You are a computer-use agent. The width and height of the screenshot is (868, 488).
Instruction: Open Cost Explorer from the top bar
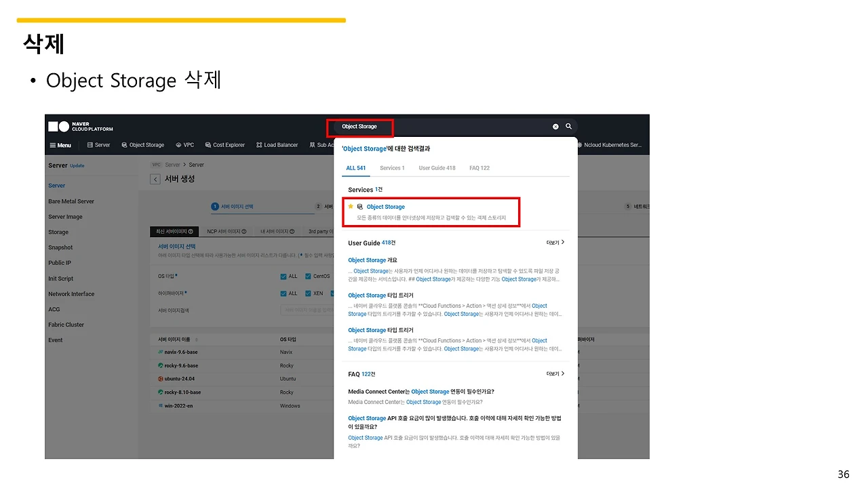[x=224, y=145]
